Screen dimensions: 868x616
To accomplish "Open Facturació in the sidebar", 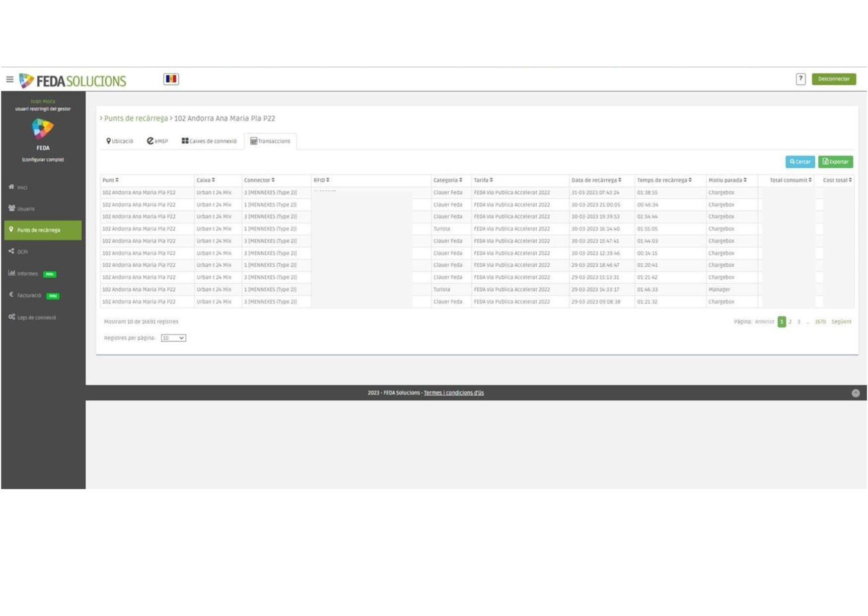I will pos(29,296).
